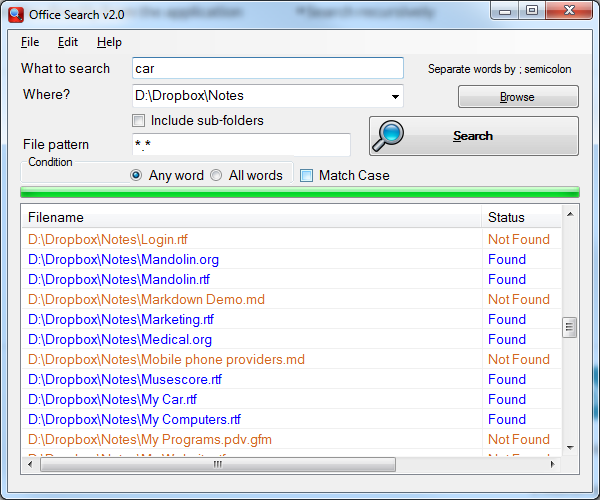Enable Include sub-folders checkbox
Image resolution: width=600 pixels, height=500 pixels.
tap(138, 121)
